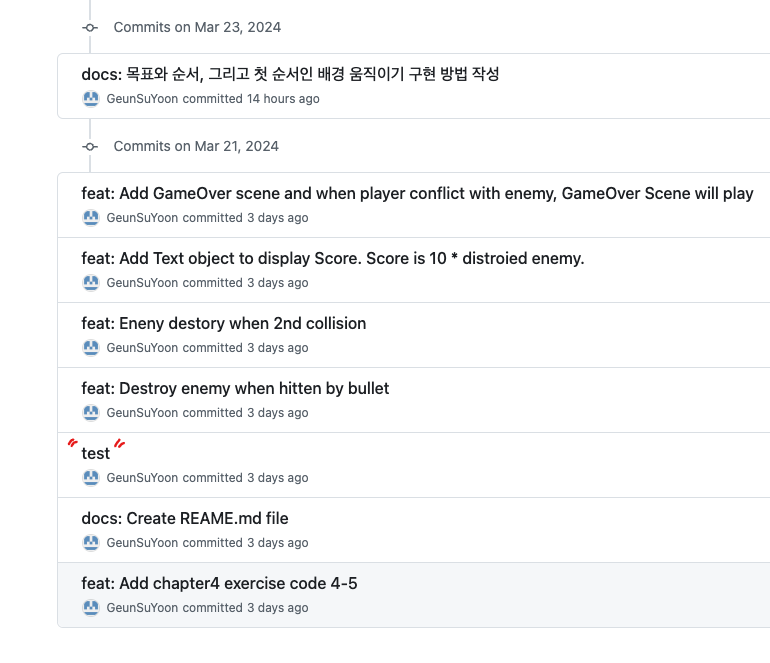The width and height of the screenshot is (770, 663).
Task: Click the commit marker icon for Mar 21, 2024
Action: tap(90, 146)
